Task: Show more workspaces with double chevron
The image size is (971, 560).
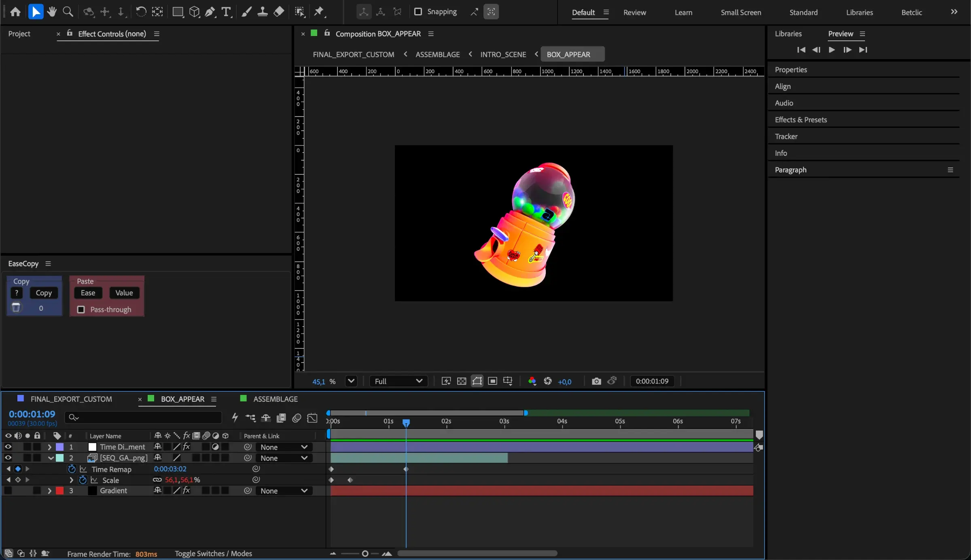Action: (x=954, y=12)
